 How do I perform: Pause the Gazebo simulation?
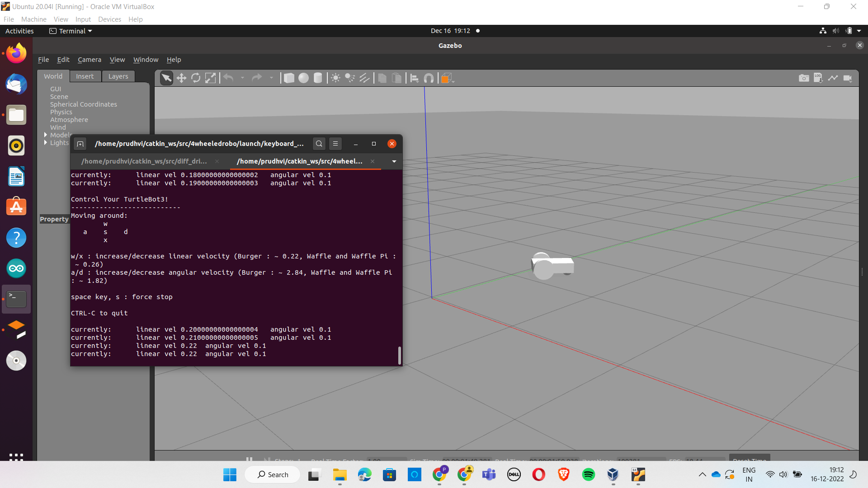click(x=249, y=459)
